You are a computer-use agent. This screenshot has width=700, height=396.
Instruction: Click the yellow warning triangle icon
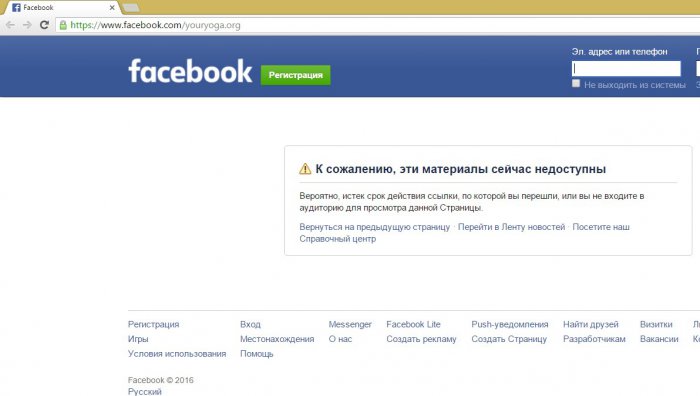point(305,169)
